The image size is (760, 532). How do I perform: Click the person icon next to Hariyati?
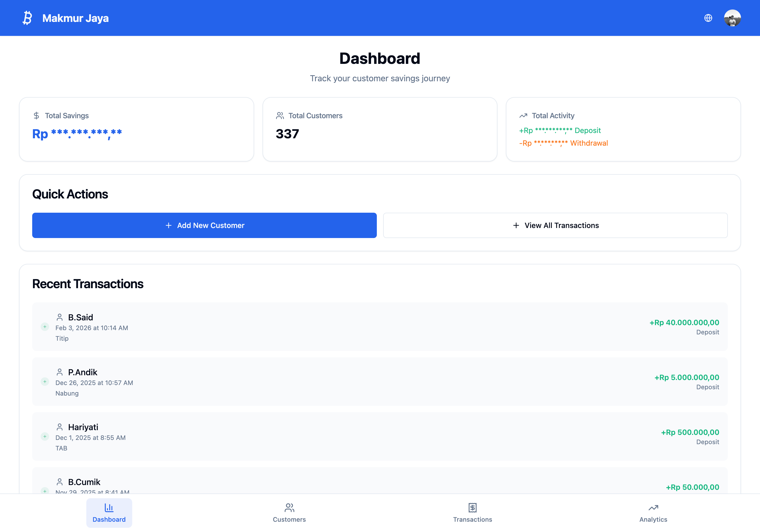pyautogui.click(x=60, y=427)
